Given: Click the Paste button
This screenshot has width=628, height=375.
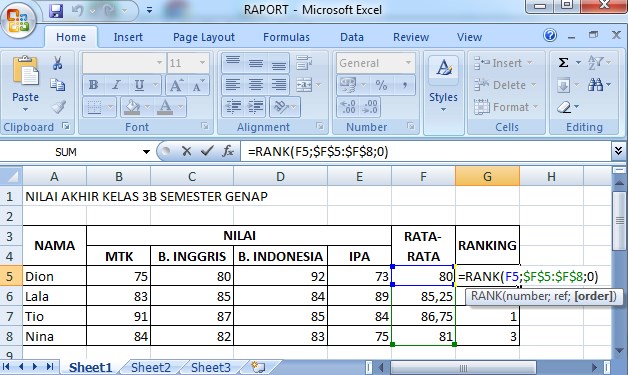Looking at the screenshot, I should click(x=25, y=84).
